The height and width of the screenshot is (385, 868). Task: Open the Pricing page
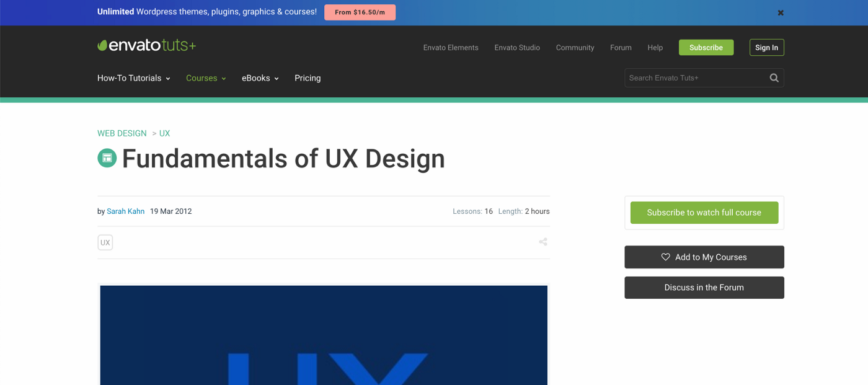pos(308,78)
